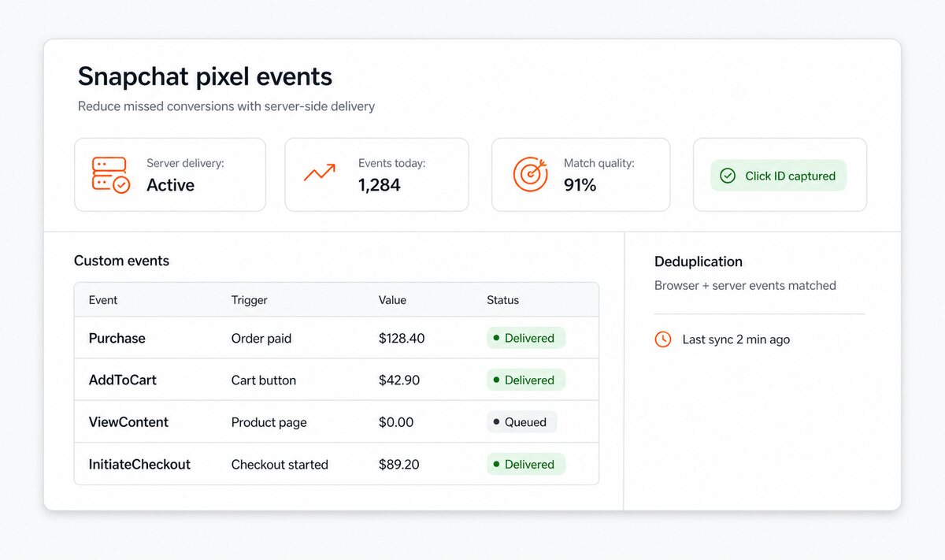This screenshot has height=560, width=945.
Task: Click the $128.40 value
Action: (402, 339)
